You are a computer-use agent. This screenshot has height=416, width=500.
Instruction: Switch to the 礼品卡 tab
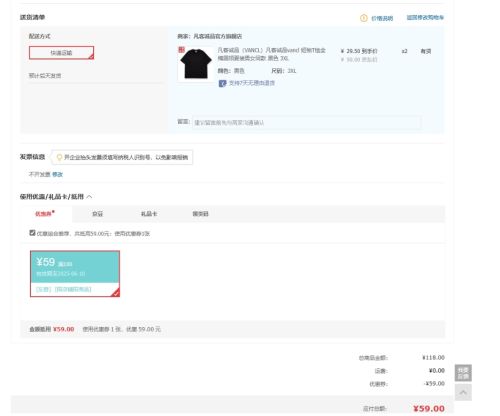pyautogui.click(x=149, y=214)
